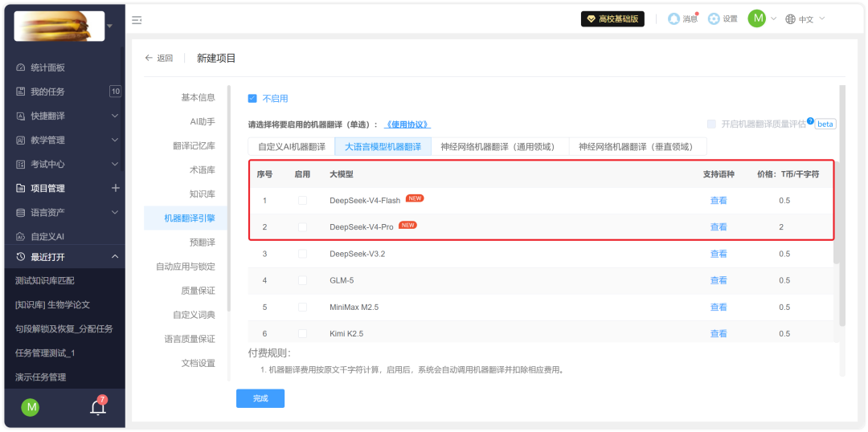The height and width of the screenshot is (432, 868).
Task: Open the notification bell with badge 7
Action: [x=98, y=407]
